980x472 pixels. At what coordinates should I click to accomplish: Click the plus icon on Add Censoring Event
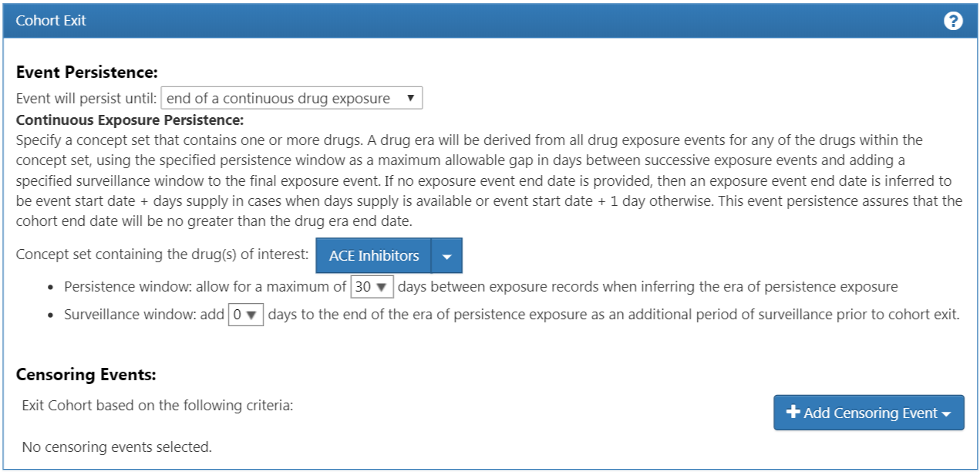coord(793,413)
